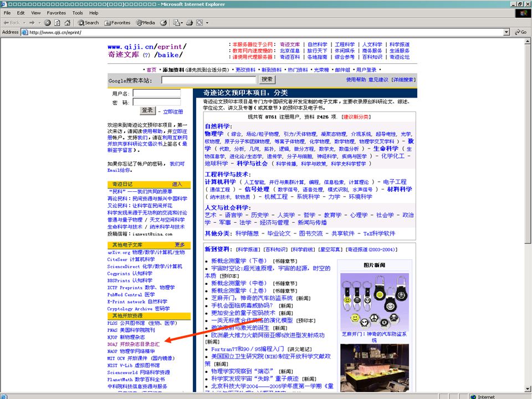This screenshot has height=399, width=532.
Task: Open the 物理学 category link
Action: click(214, 134)
